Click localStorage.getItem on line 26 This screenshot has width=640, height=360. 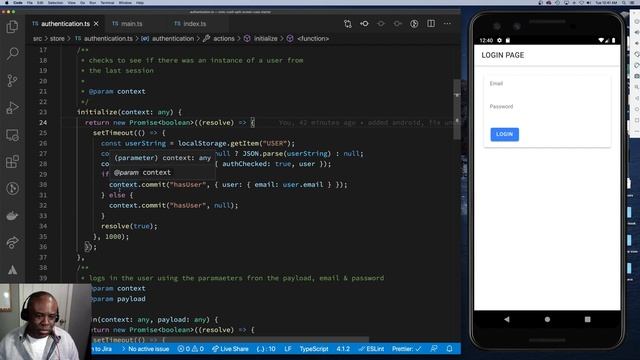click(219, 143)
